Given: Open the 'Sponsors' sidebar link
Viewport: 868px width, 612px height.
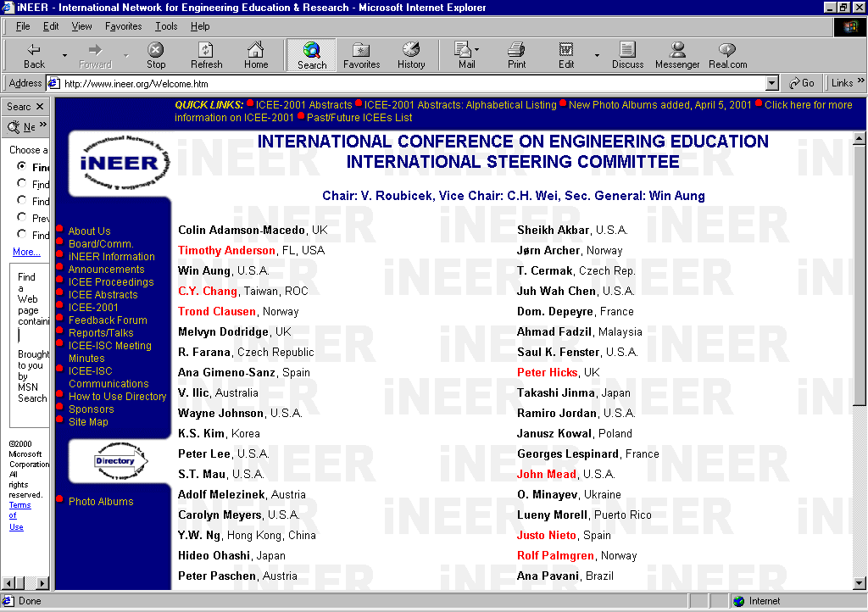Looking at the screenshot, I should [x=91, y=409].
